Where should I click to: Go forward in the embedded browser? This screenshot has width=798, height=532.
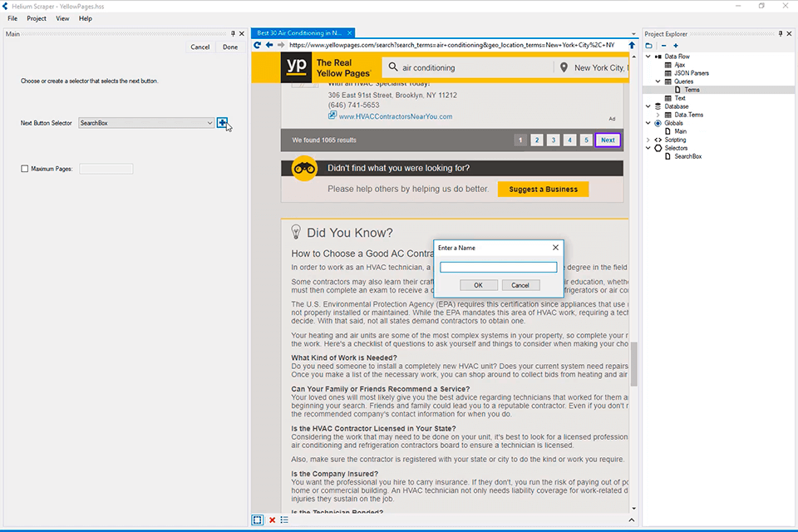coord(280,45)
